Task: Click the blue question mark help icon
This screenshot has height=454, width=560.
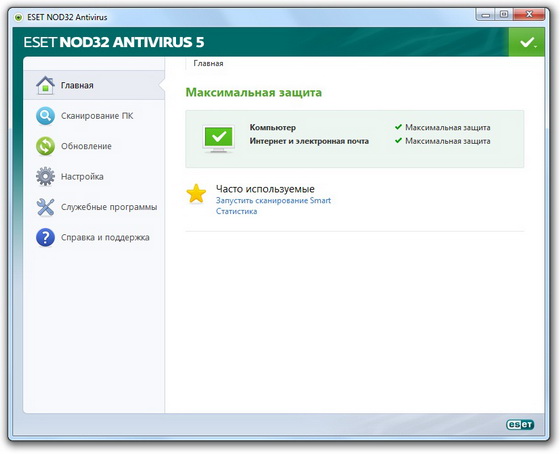Action: coord(45,237)
